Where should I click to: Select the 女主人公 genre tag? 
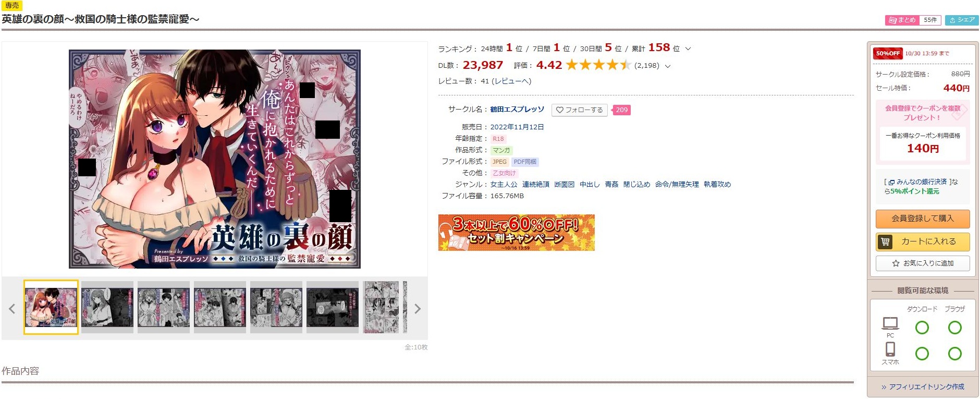pyautogui.click(x=504, y=185)
